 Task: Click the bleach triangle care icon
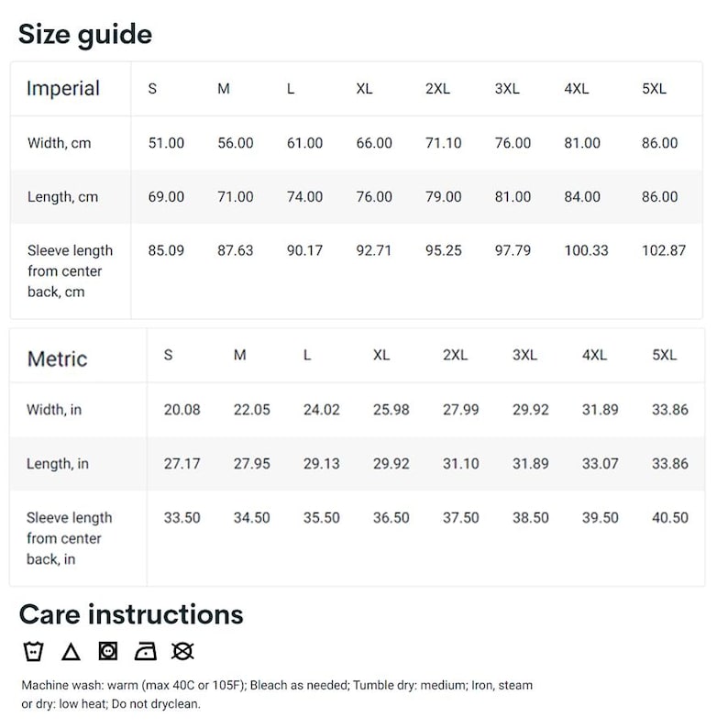(x=71, y=651)
